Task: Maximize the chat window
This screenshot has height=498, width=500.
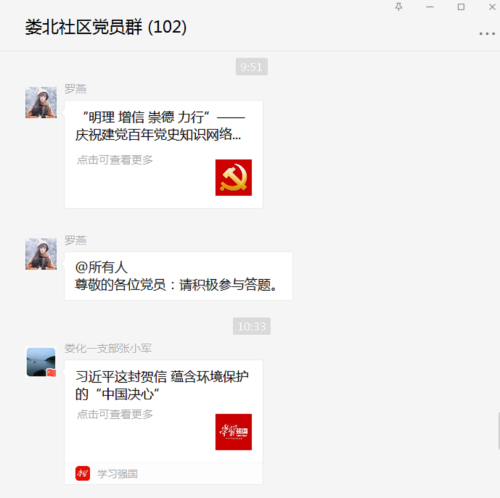Action: coord(461,7)
